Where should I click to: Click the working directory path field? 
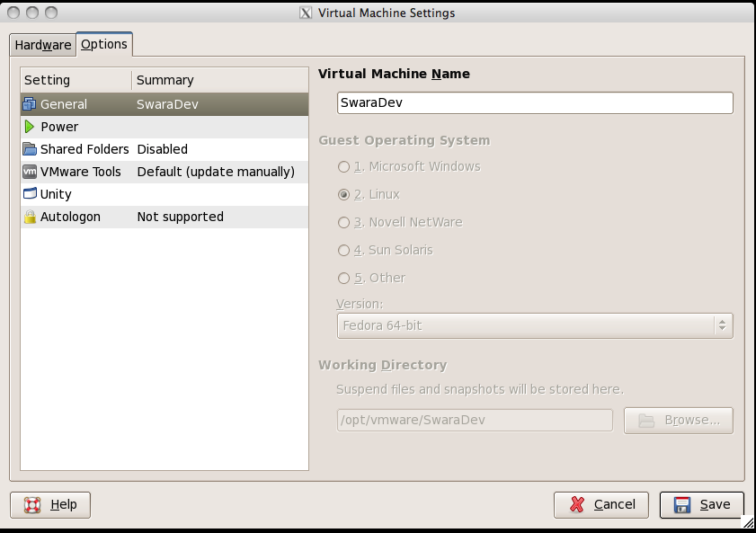475,421
